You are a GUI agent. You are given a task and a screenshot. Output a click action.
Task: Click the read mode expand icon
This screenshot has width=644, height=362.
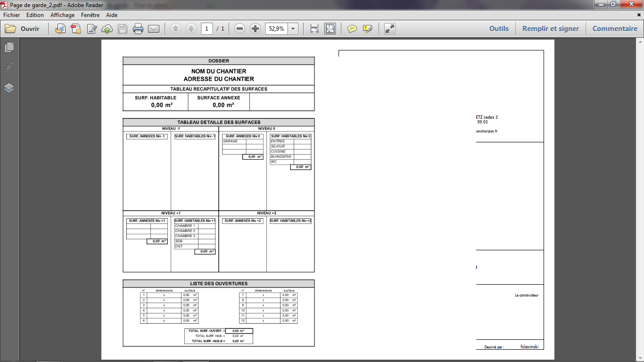point(389,29)
